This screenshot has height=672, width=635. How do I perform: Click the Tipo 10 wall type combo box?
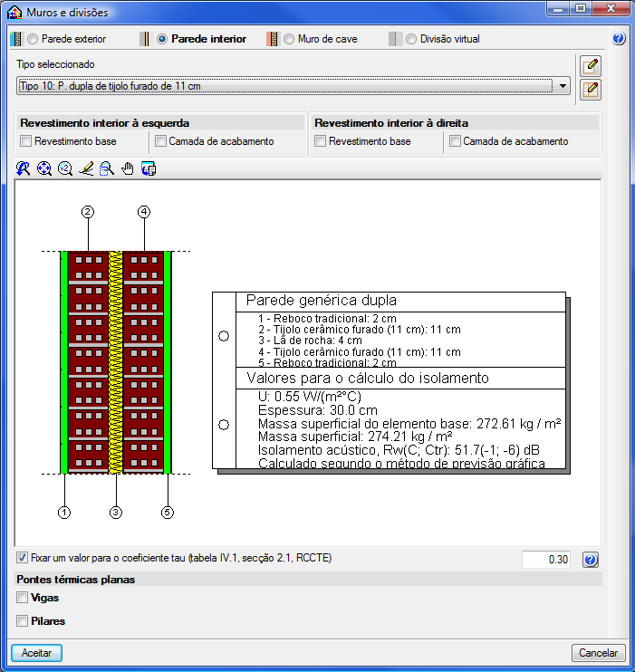[x=293, y=86]
